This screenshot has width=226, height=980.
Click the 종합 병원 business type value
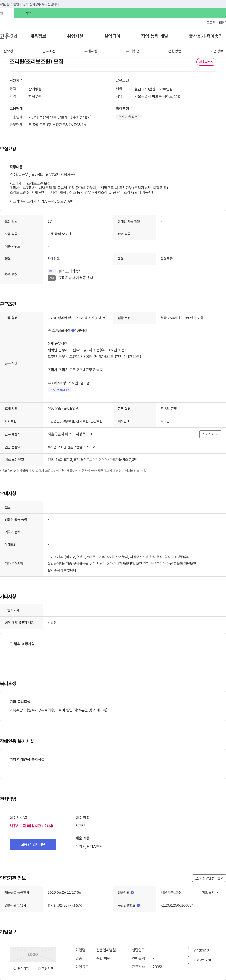point(103,958)
